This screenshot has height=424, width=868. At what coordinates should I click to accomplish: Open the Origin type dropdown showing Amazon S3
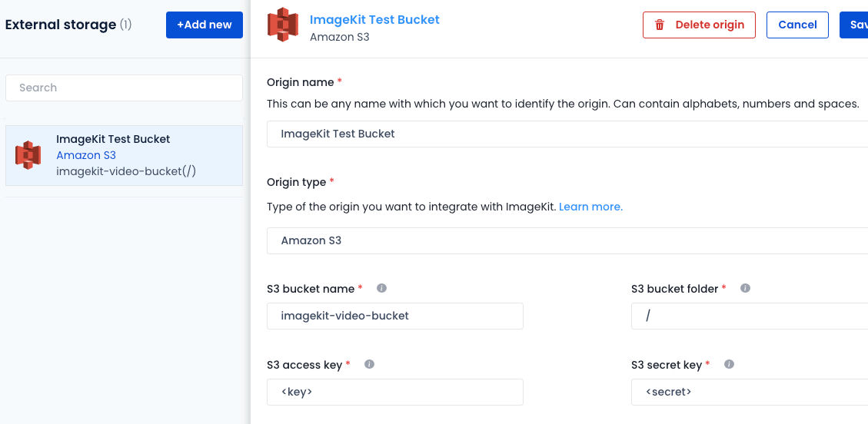(567, 241)
